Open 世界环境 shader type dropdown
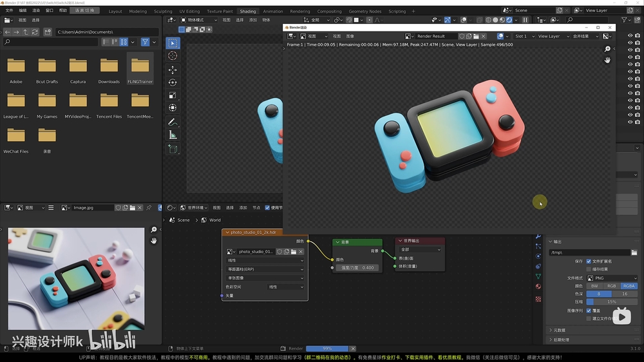The image size is (644, 362). 194,208
